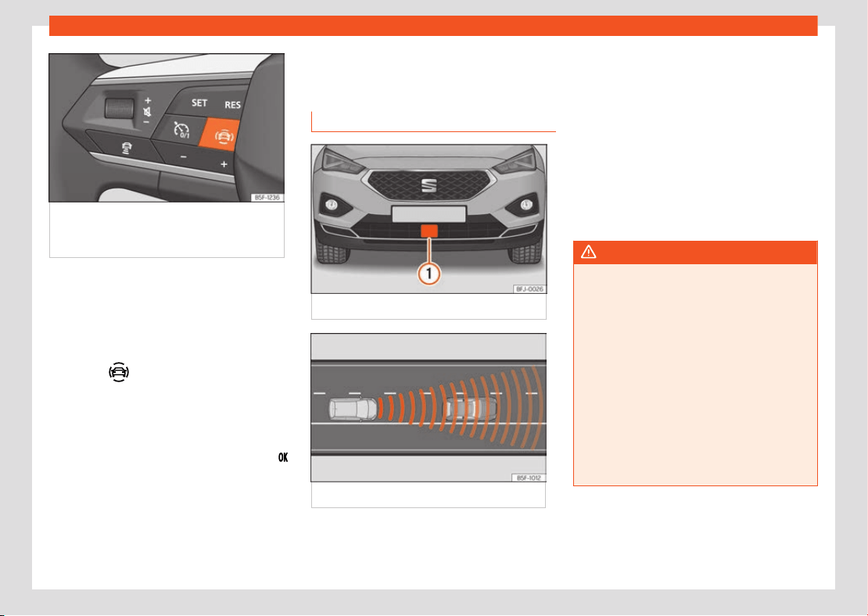Click the RES button on steering wheel
This screenshot has height=616, width=868.
[232, 105]
